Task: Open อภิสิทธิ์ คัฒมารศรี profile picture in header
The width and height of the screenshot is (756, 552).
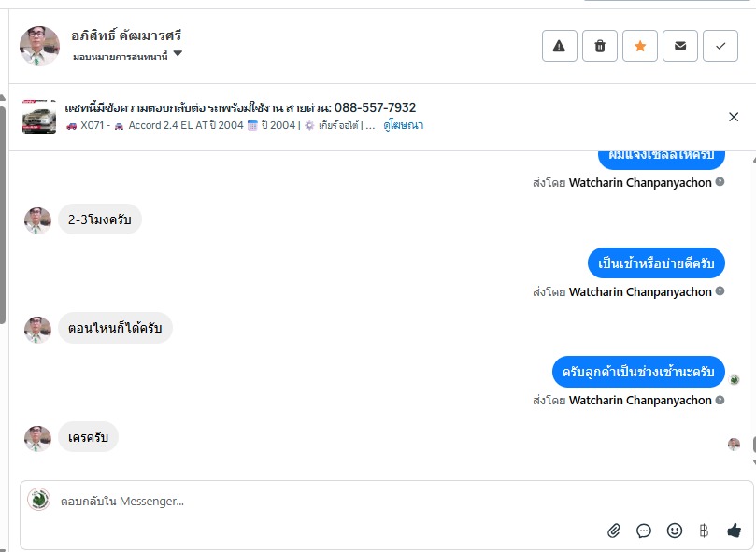Action: click(39, 46)
